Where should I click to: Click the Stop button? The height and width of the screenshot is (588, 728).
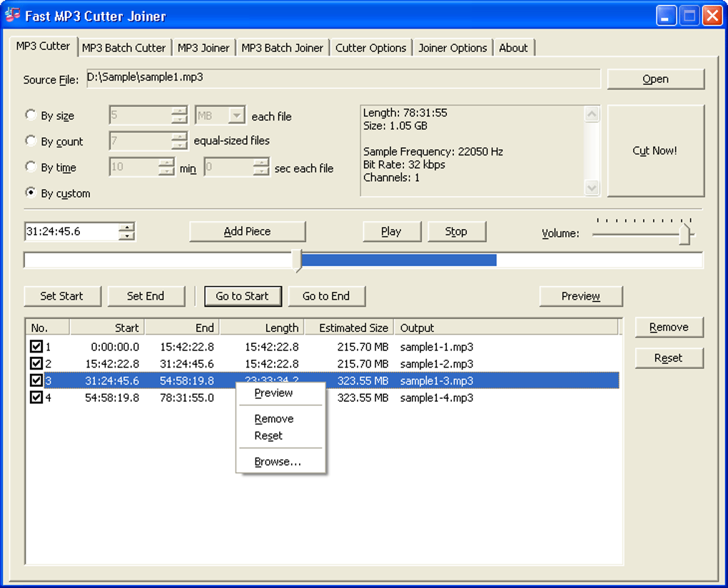click(x=456, y=231)
